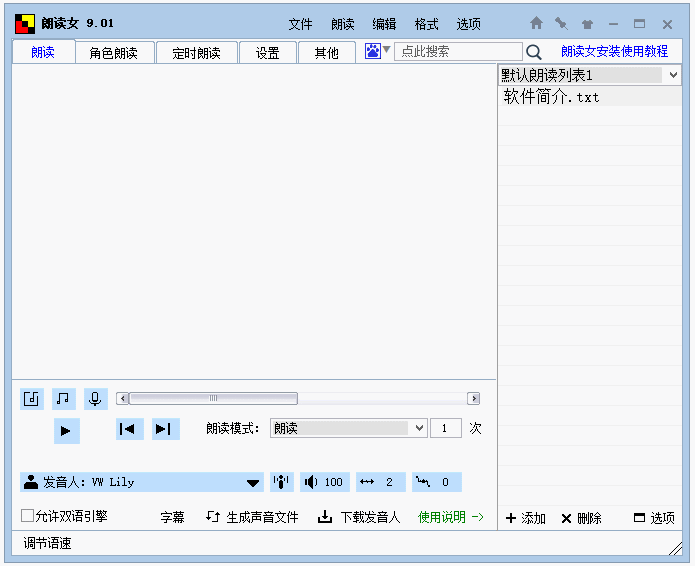Click the magnifier search icon

534,52
